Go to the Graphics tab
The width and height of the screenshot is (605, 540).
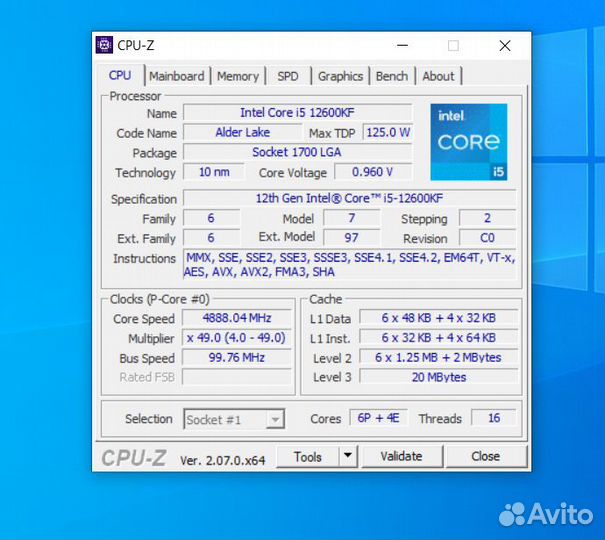pyautogui.click(x=340, y=76)
